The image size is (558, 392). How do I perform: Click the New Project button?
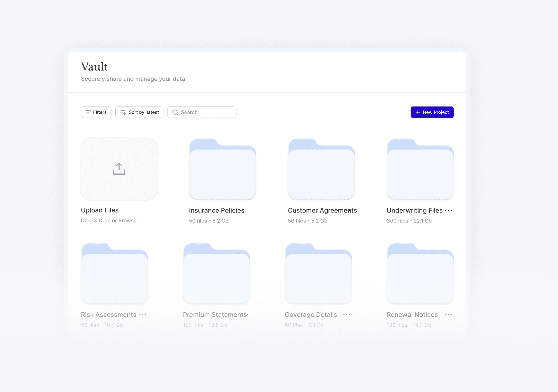[x=432, y=112]
